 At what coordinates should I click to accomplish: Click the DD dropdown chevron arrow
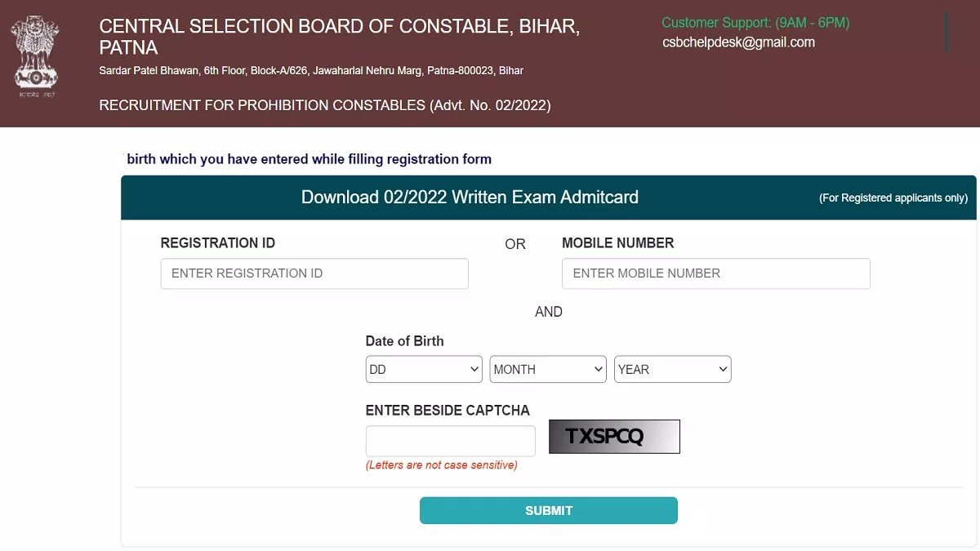point(474,369)
